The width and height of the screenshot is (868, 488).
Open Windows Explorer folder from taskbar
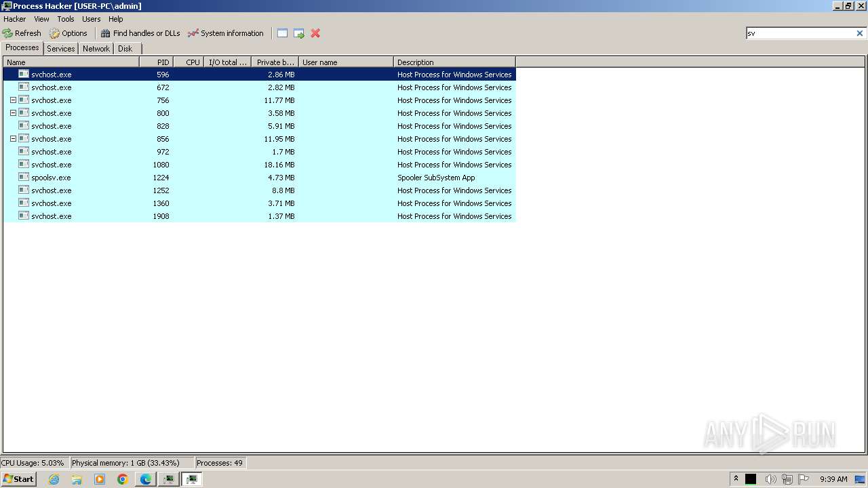[x=77, y=479]
